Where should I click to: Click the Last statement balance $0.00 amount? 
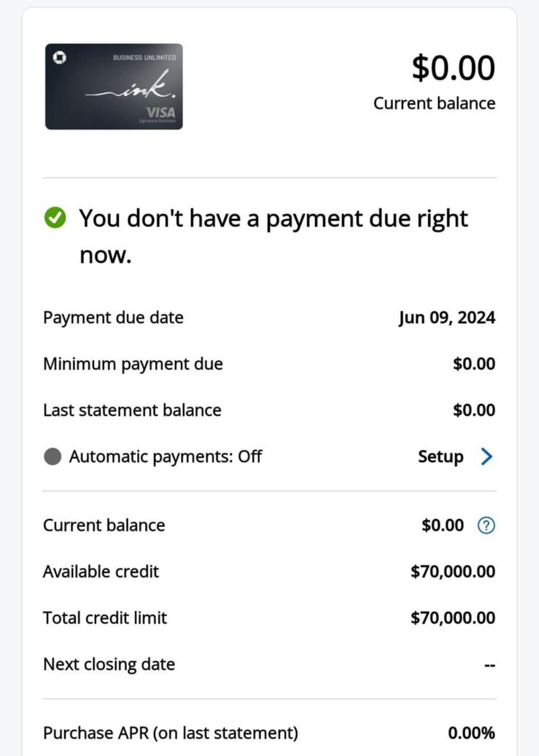point(474,410)
